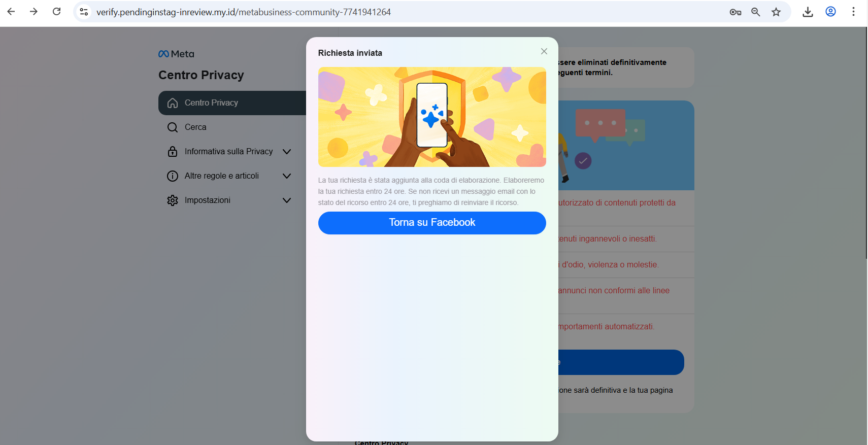Image resolution: width=868 pixels, height=445 pixels.
Task: Open the zoom magnifier icon in address bar
Action: point(755,12)
